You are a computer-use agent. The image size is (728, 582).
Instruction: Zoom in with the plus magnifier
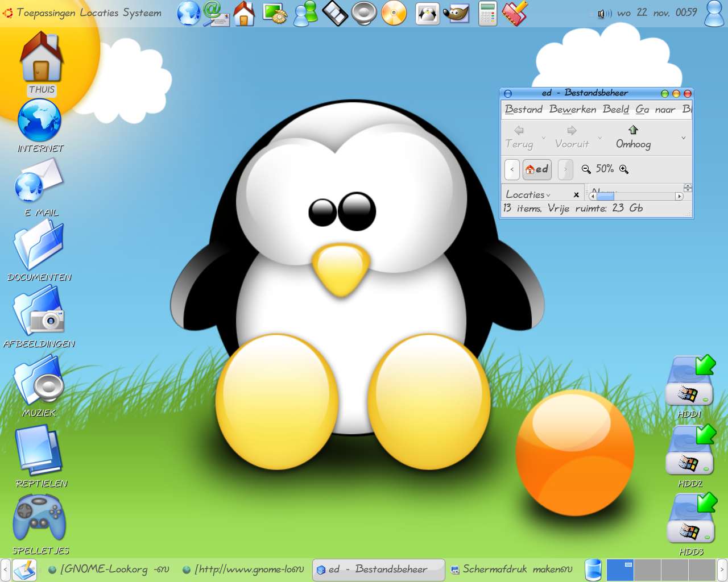(624, 169)
